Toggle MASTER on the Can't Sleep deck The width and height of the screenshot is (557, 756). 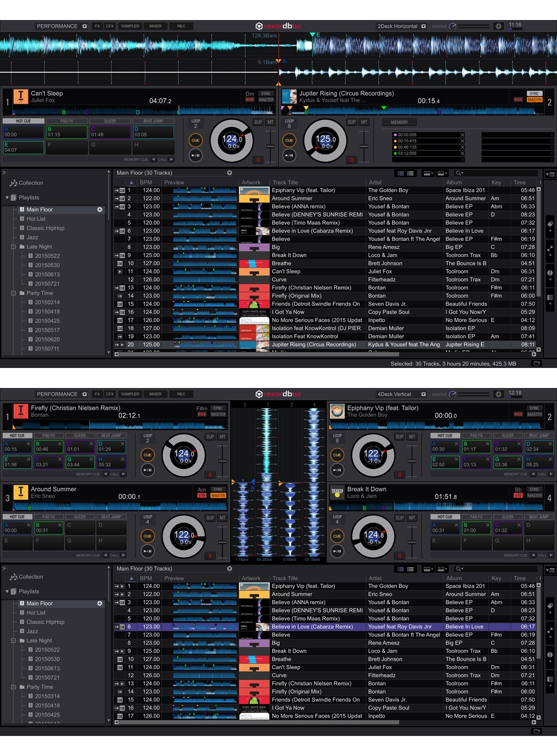(266, 100)
